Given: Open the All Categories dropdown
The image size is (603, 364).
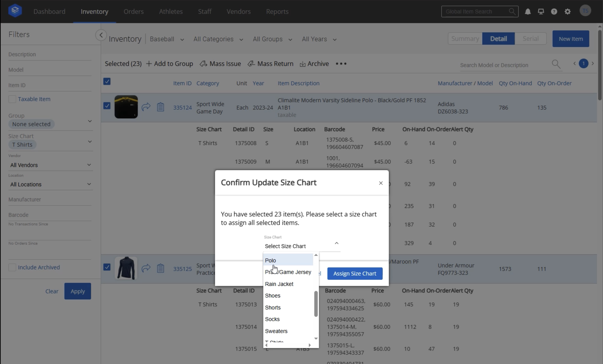Looking at the screenshot, I should coord(218,39).
